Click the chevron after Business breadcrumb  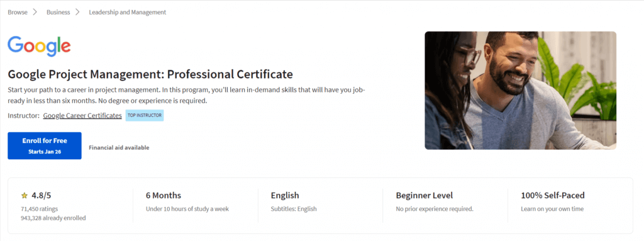pyautogui.click(x=77, y=12)
